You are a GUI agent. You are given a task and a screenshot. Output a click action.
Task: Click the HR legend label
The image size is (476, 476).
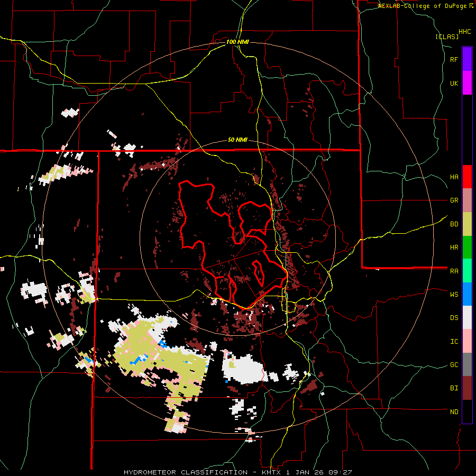(454, 248)
